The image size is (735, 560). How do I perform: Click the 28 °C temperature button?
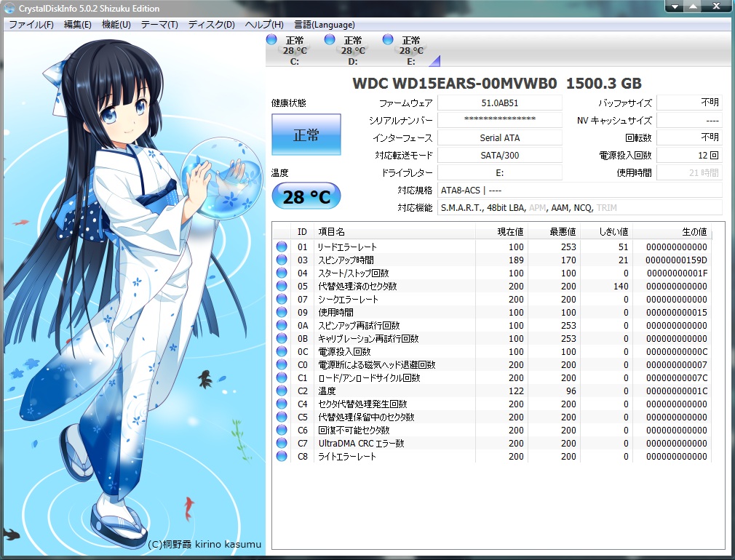coord(306,196)
